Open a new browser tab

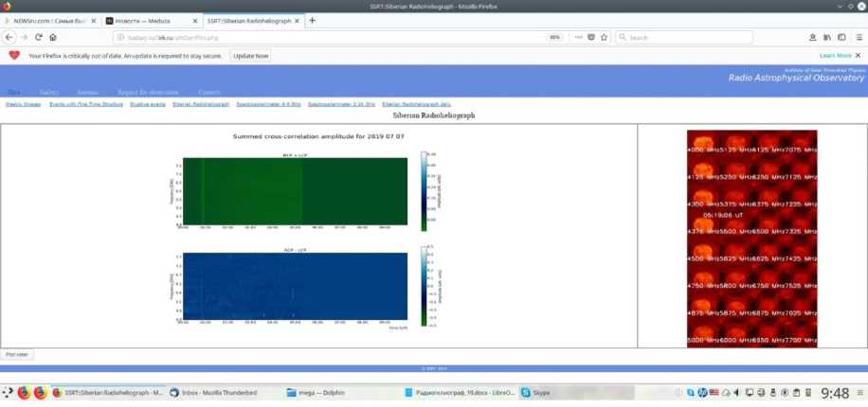(x=313, y=21)
